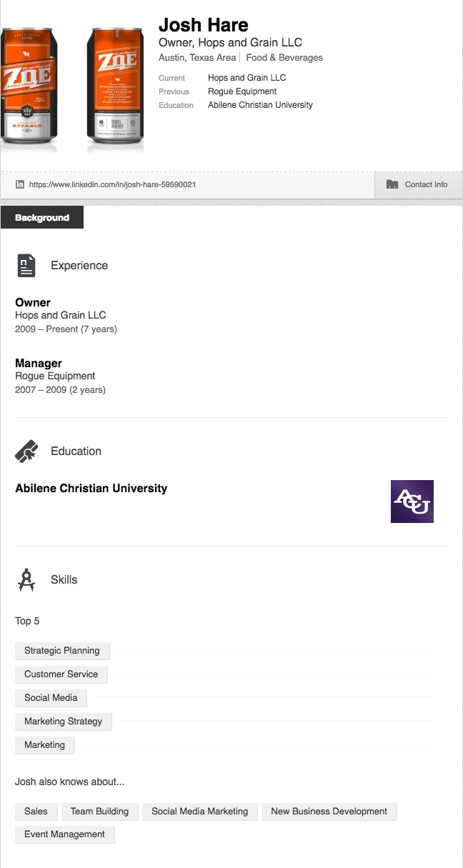Click the LinkedIn logo icon beside profile URL
The width and height of the screenshot is (463, 868).
point(20,184)
